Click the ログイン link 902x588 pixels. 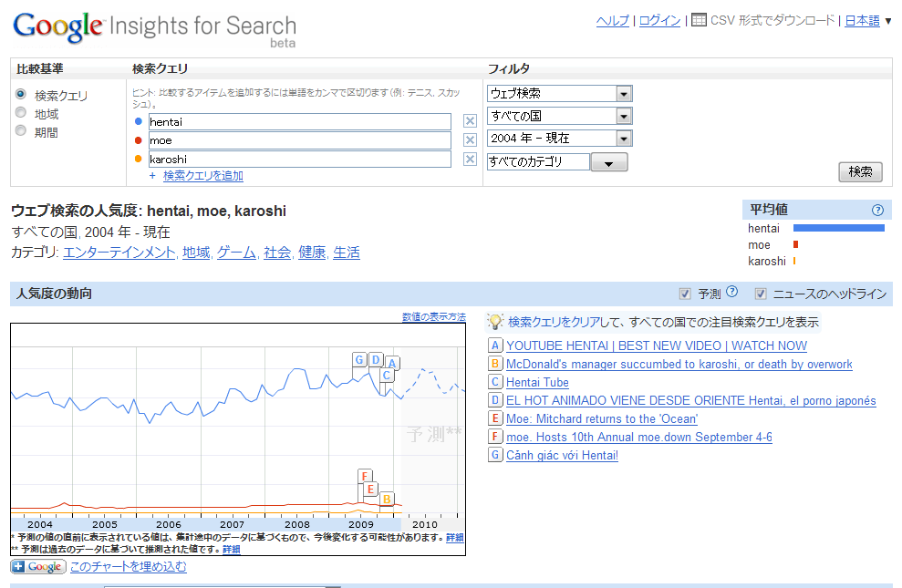[x=659, y=21]
